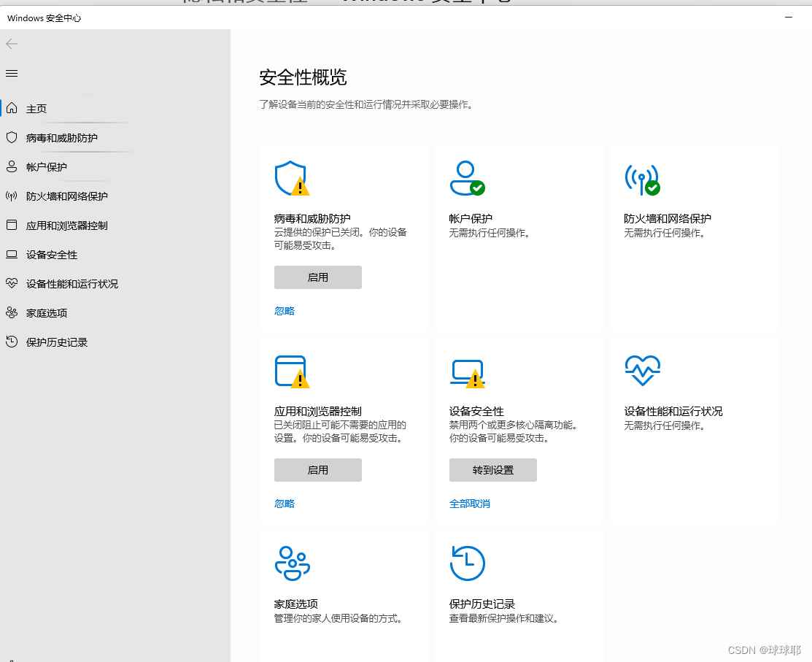Click the 应用和浏览器控制 warning icon
The height and width of the screenshot is (662, 812).
tap(292, 370)
